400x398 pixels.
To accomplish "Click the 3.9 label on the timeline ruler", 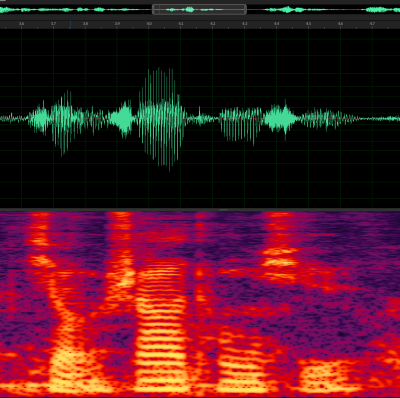I will click(117, 24).
